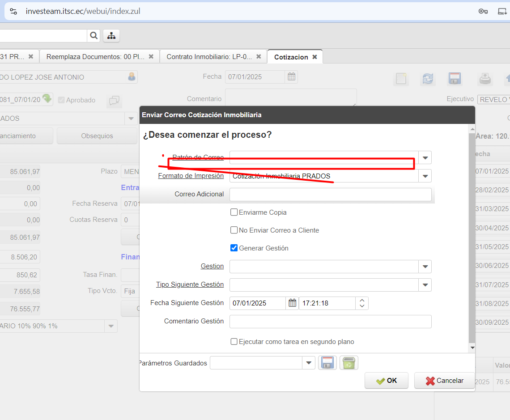Open calendar picker for Fecha Siguiente Gestión

coord(292,303)
